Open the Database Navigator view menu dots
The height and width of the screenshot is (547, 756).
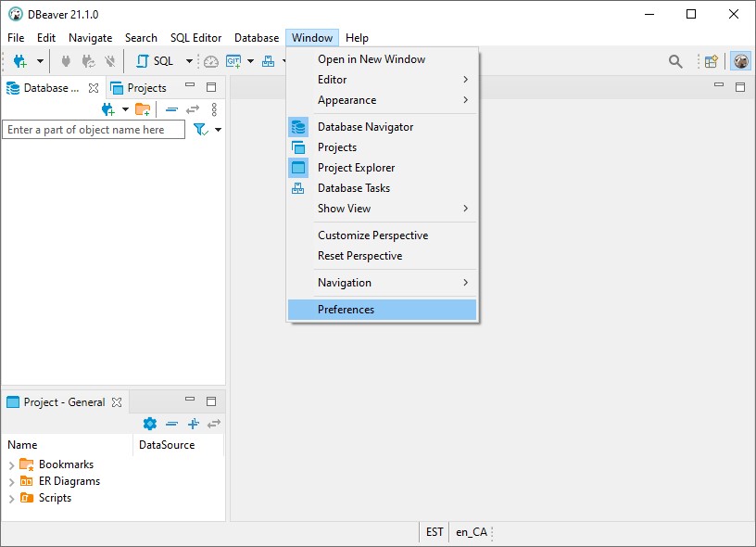[x=215, y=109]
